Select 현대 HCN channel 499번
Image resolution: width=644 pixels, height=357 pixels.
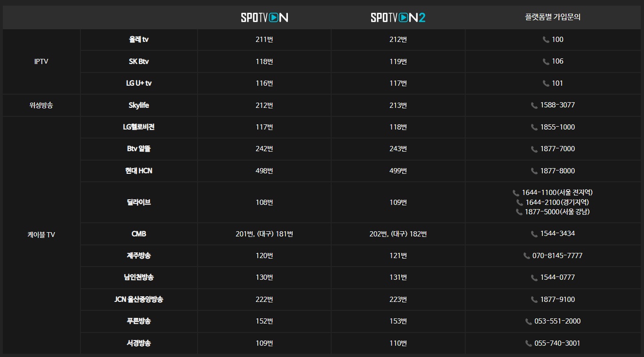pyautogui.click(x=398, y=171)
